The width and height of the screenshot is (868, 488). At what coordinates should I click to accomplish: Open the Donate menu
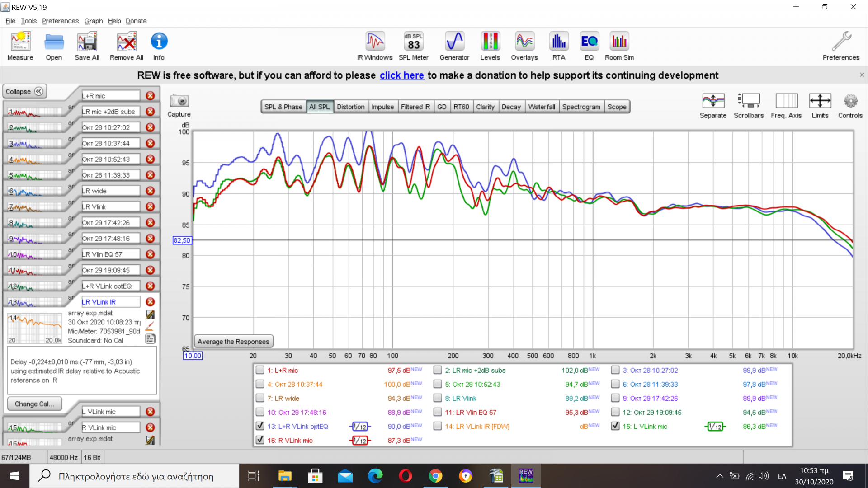point(136,21)
